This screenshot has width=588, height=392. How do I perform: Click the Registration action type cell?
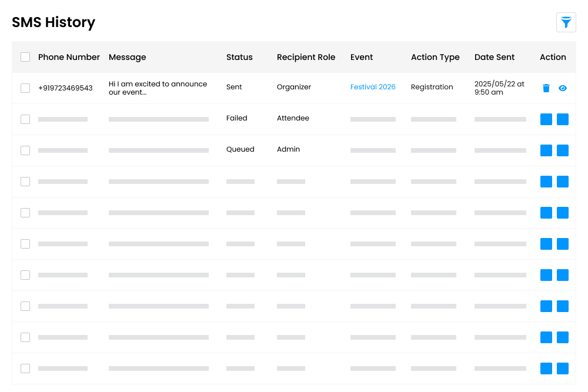432,86
